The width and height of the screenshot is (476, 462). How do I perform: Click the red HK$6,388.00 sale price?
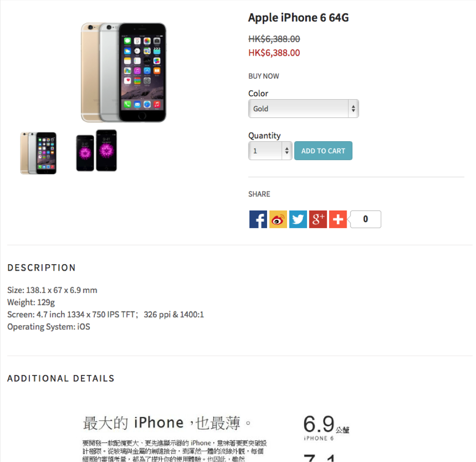[x=274, y=53]
